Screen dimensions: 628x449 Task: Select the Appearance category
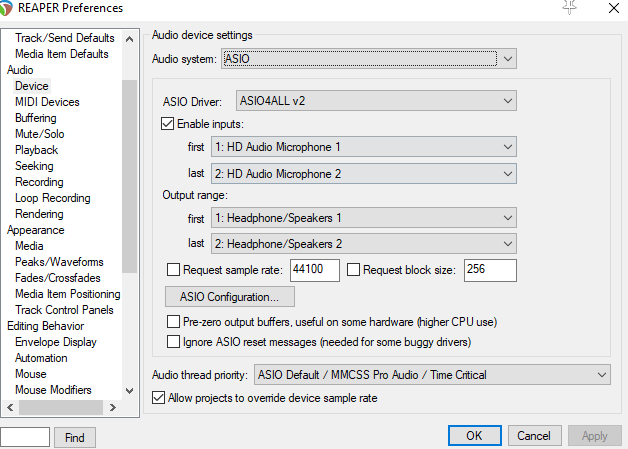click(x=36, y=230)
